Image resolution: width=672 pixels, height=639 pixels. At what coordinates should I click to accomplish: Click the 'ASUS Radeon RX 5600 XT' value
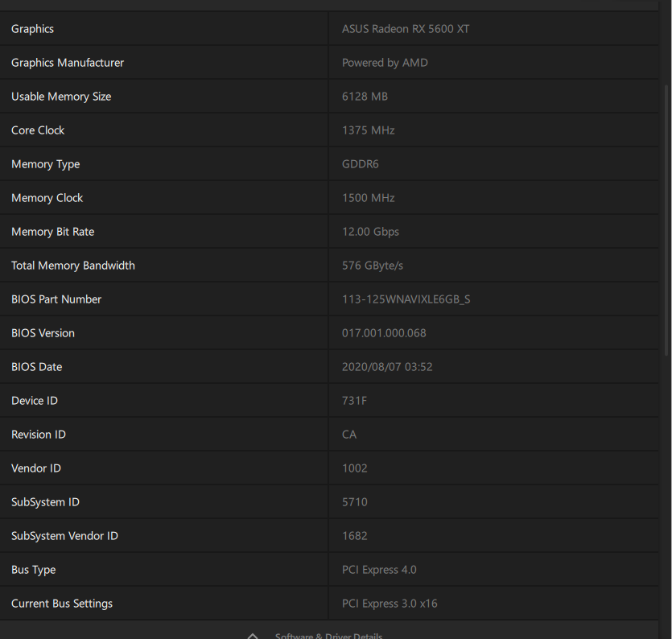coord(406,29)
